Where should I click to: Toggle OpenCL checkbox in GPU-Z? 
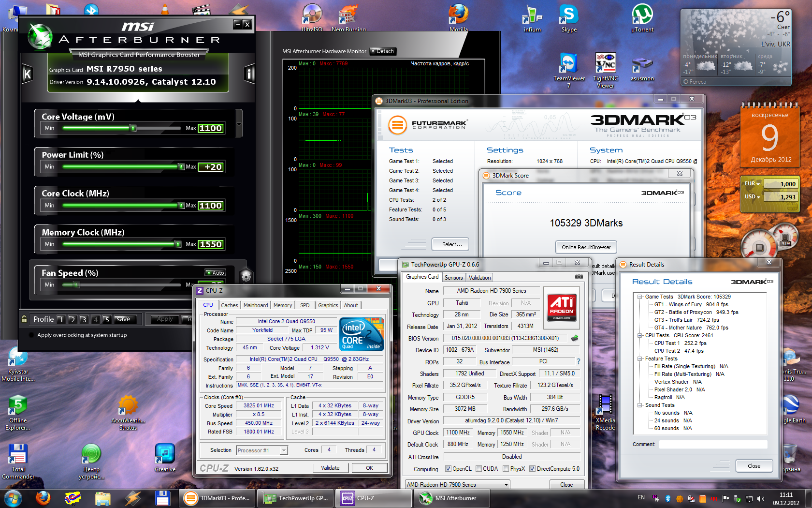pyautogui.click(x=448, y=468)
